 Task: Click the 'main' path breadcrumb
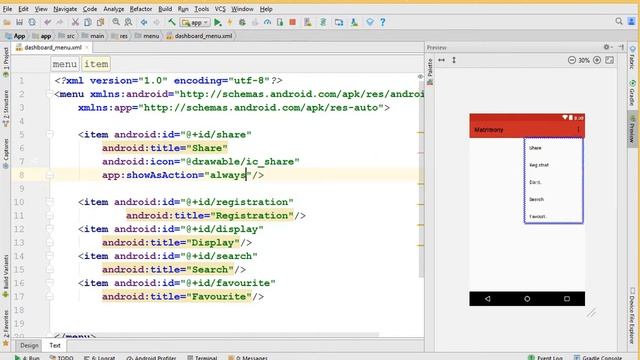(93, 36)
